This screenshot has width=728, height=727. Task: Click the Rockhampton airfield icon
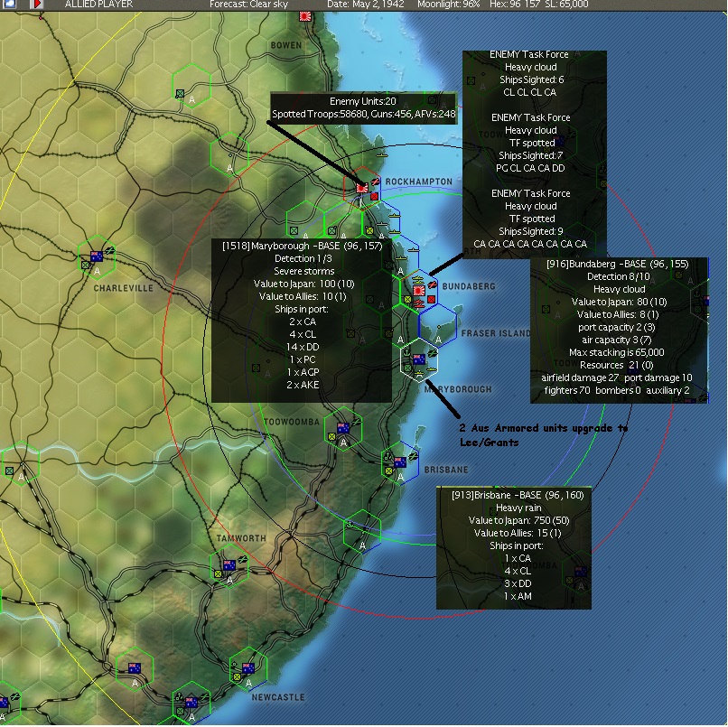tap(375, 182)
